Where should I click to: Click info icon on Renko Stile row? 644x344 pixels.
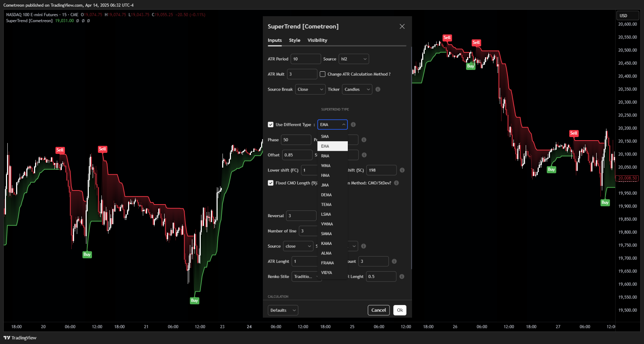tap(402, 277)
